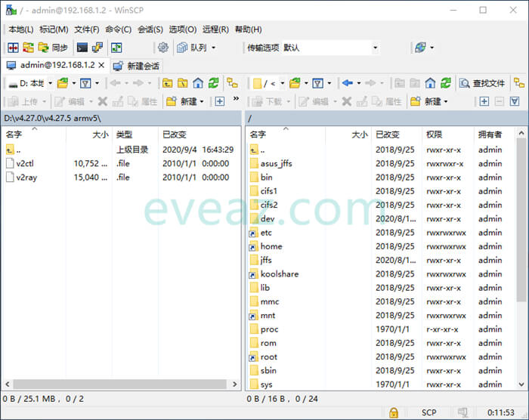Viewport: 529px width, 420px height.
Task: Click the local panel 新建 button
Action: coord(185,101)
